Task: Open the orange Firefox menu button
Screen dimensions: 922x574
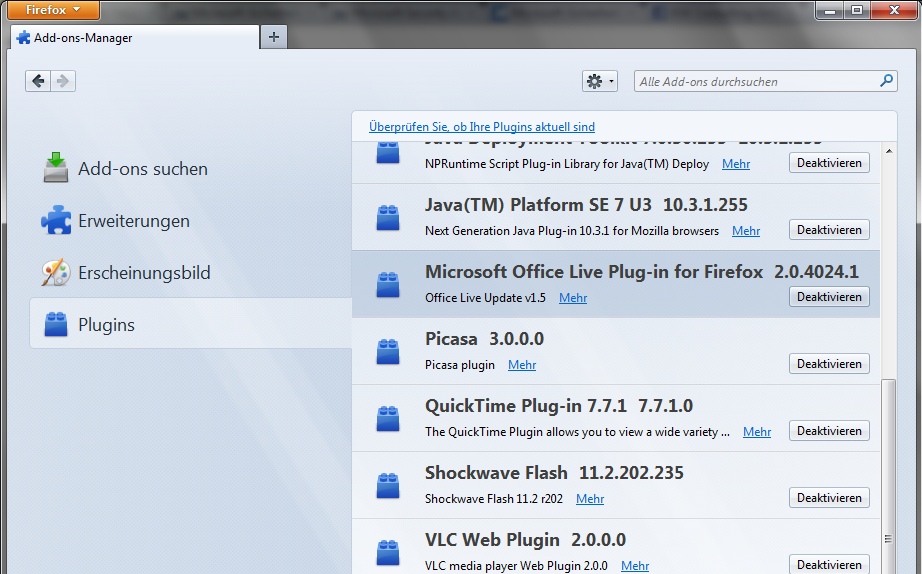Action: click(x=54, y=10)
